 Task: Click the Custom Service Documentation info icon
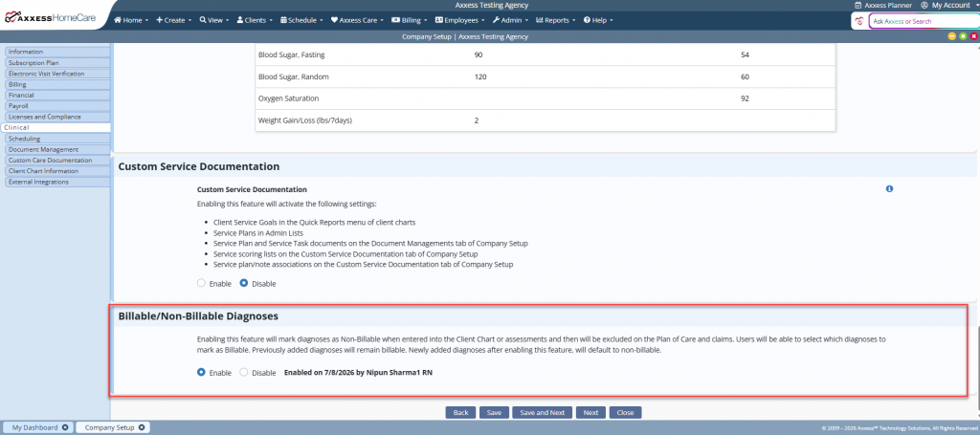point(889,188)
